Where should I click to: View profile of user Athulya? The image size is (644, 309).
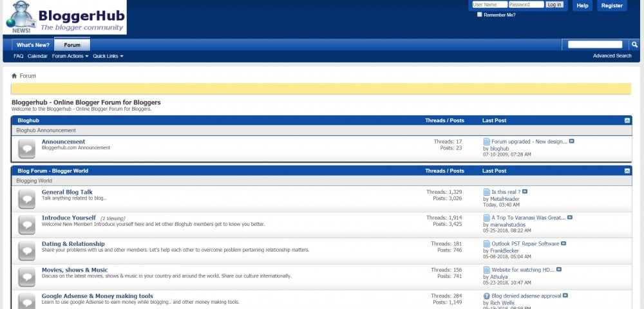click(498, 277)
